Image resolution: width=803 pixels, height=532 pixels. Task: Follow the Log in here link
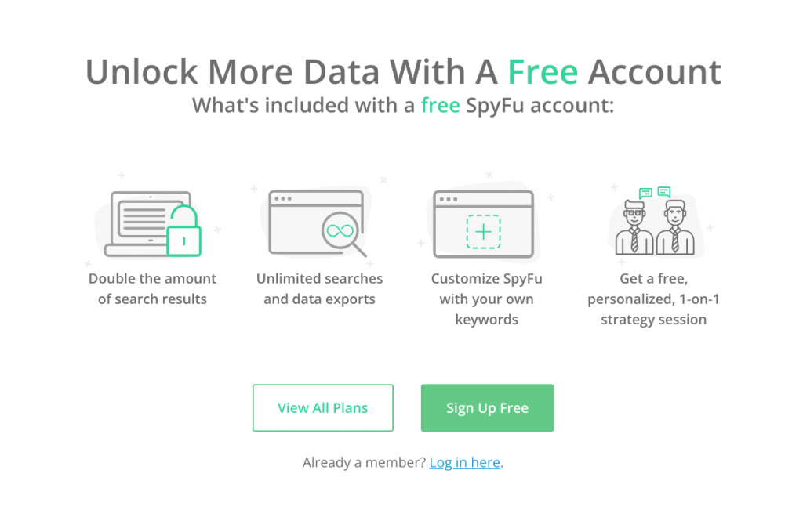click(464, 462)
